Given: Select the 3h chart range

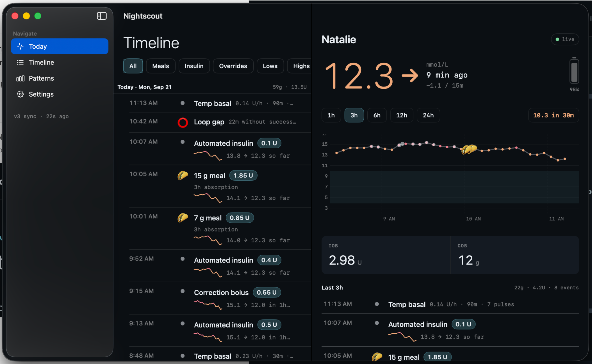Looking at the screenshot, I should tap(354, 115).
